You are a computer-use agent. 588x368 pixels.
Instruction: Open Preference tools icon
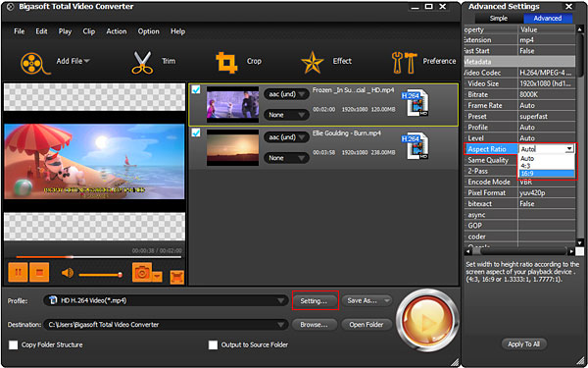coord(404,63)
